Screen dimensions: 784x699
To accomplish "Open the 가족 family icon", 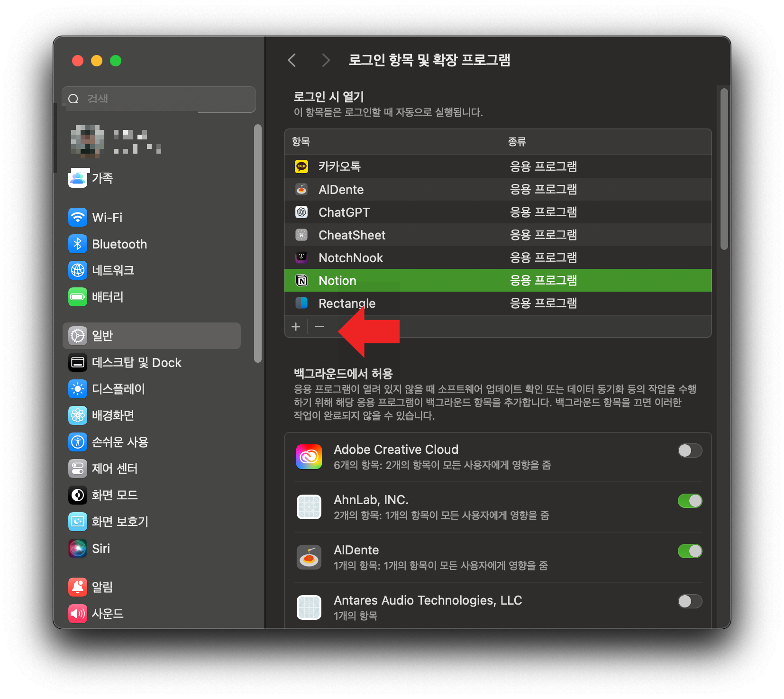I will 78,178.
